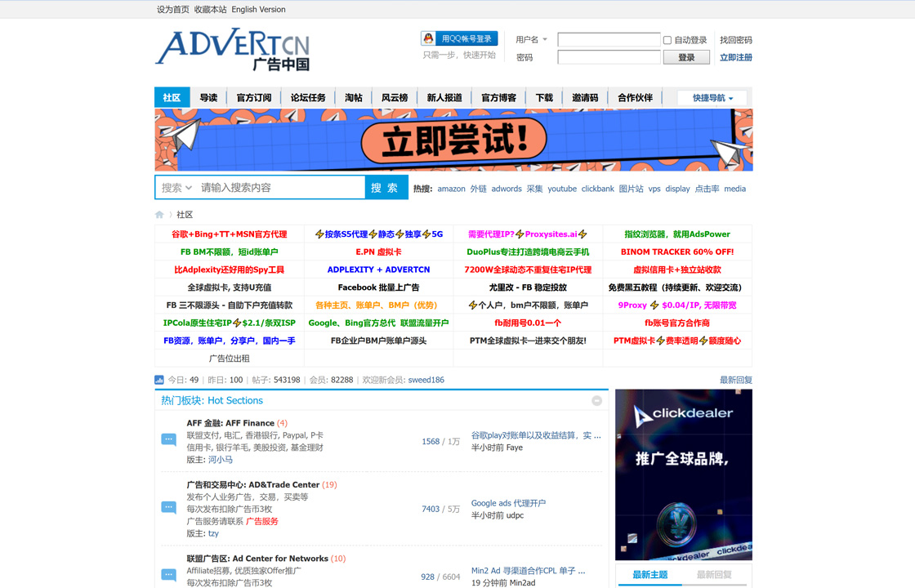Click the blue 搜索 button
This screenshot has height=588, width=915.
pyautogui.click(x=386, y=188)
